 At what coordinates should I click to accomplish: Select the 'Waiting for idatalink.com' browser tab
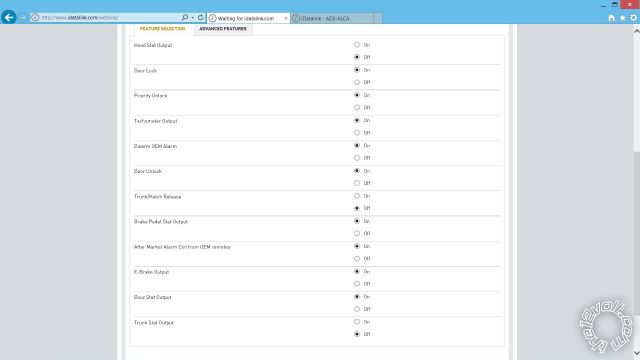(248, 18)
